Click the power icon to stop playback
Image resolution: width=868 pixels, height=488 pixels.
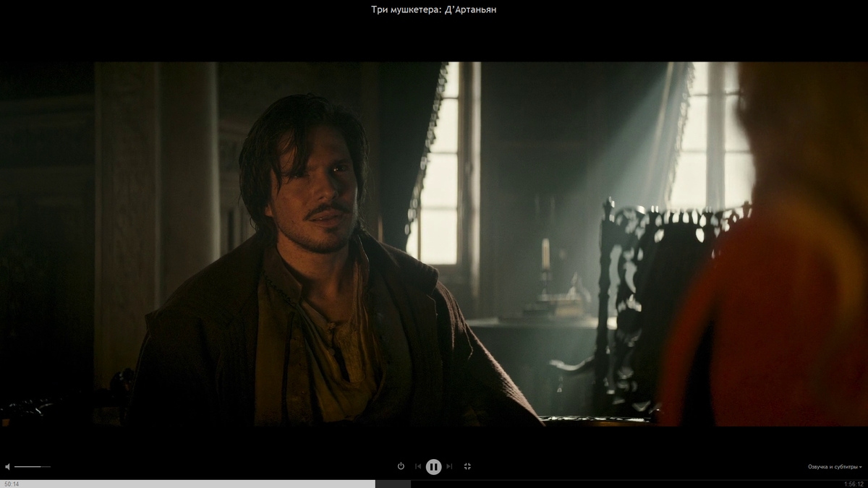[x=401, y=466]
